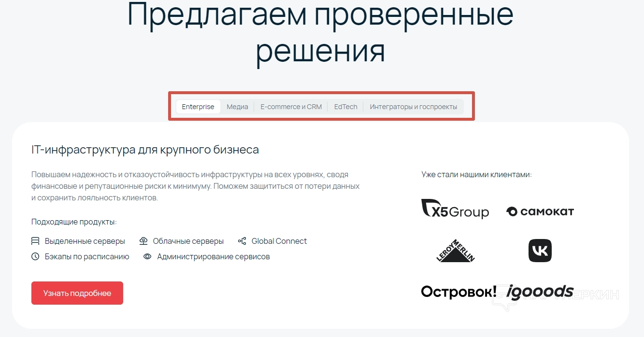The image size is (644, 337).
Task: Open the Администрирование сервисов link
Action: coord(214,256)
